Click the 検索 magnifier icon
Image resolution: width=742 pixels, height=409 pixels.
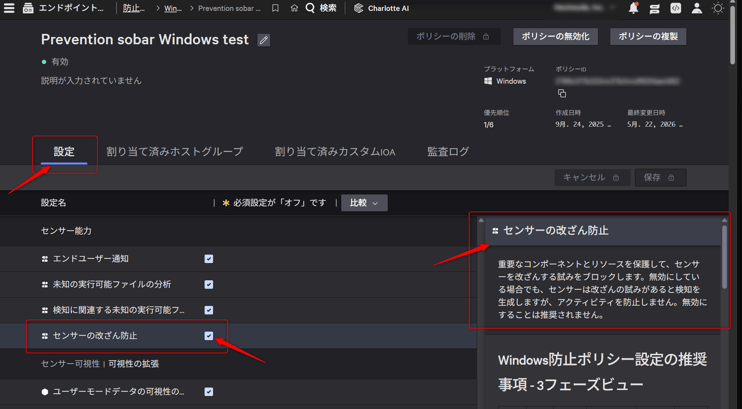tap(310, 8)
